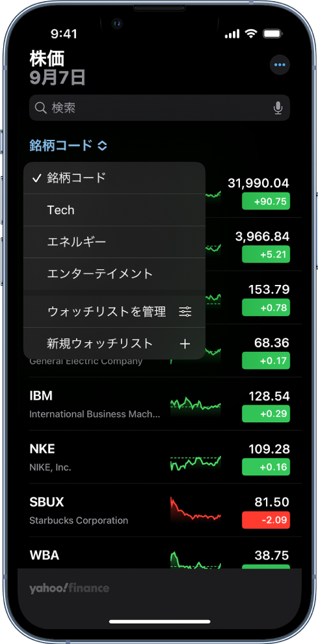
Task: Toggle the +0.29 IBM change badge
Action: pos(266,414)
